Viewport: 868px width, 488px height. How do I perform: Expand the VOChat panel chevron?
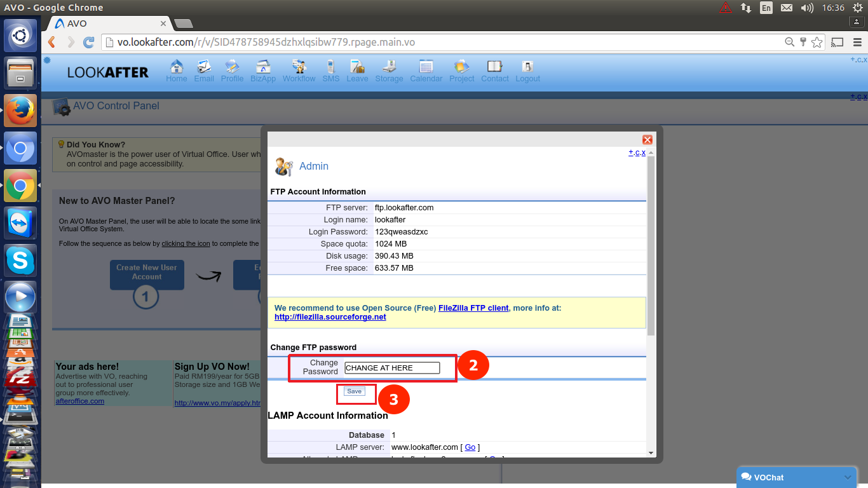(848, 477)
